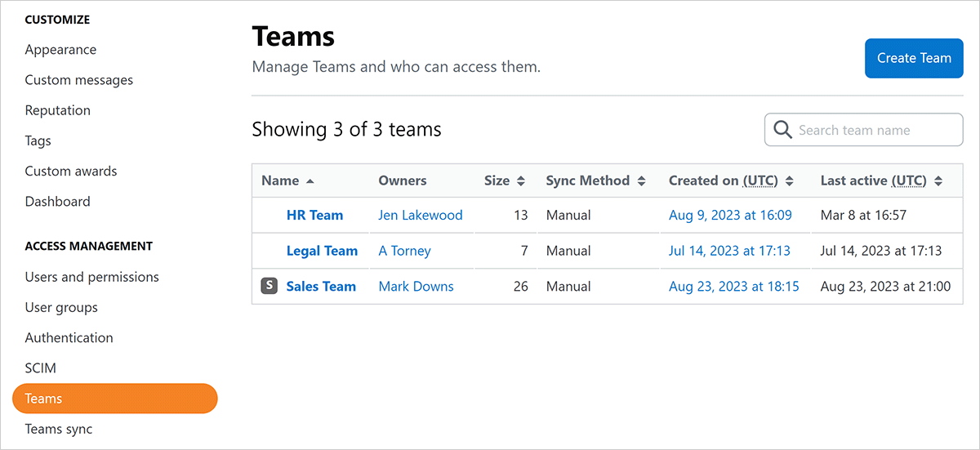Open Users and permissions page
The image size is (980, 450).
(x=91, y=277)
